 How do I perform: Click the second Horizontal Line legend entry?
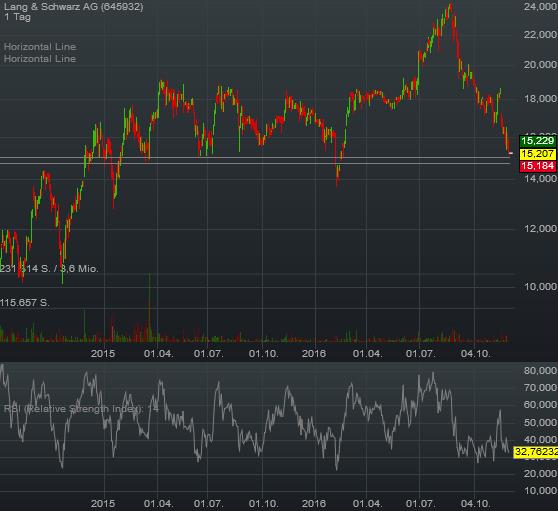pos(40,59)
